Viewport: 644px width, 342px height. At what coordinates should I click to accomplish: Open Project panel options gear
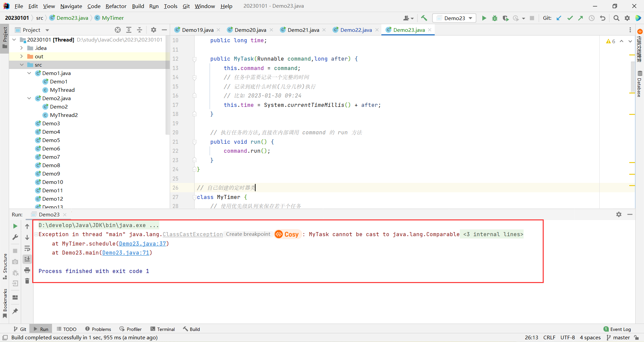pyautogui.click(x=154, y=30)
